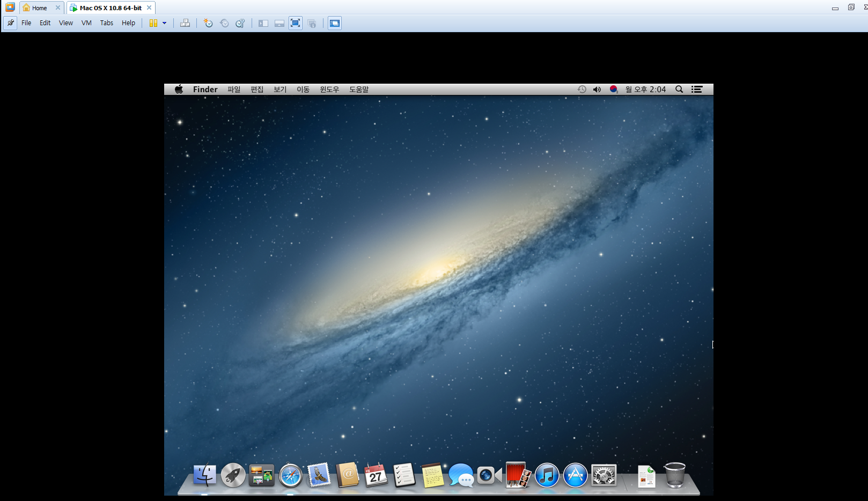The image size is (868, 501).
Task: Toggle the library sidebar view
Action: pyautogui.click(x=263, y=23)
